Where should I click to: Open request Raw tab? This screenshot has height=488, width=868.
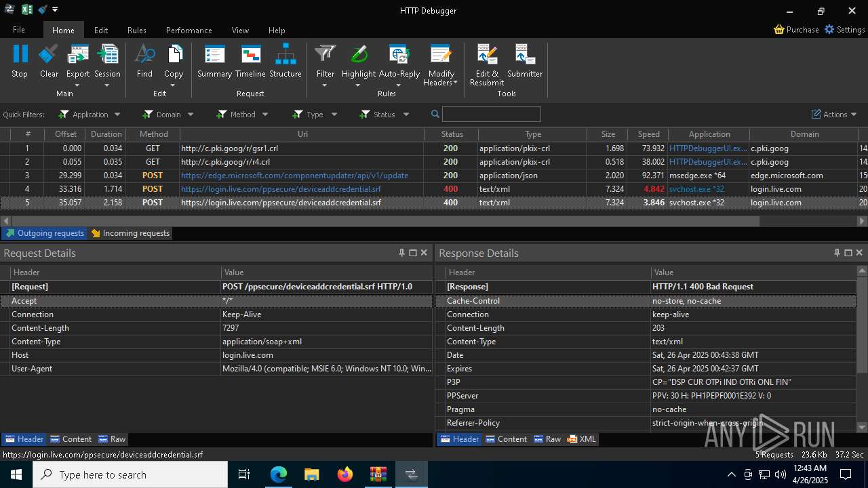pos(112,439)
